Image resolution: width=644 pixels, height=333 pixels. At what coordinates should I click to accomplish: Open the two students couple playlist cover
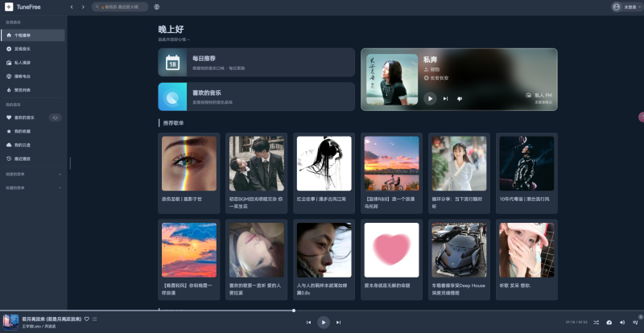tap(257, 163)
